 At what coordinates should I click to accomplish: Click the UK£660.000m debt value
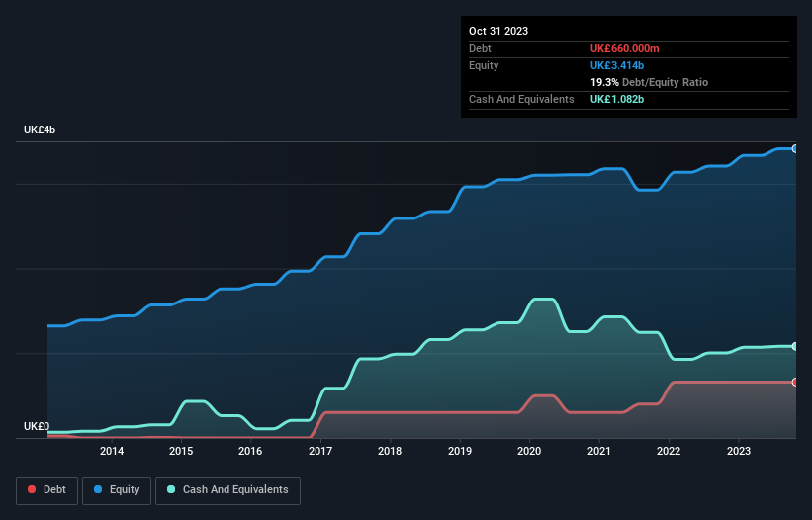(624, 48)
